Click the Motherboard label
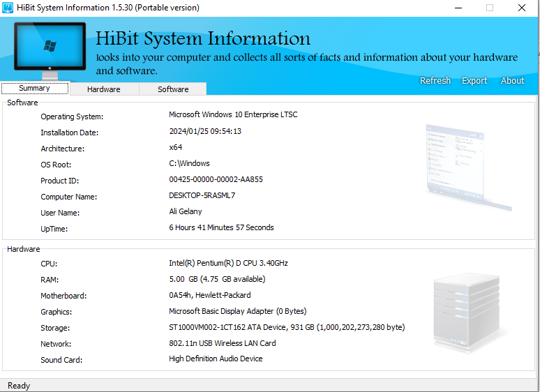The image size is (540, 392). pyautogui.click(x=63, y=296)
